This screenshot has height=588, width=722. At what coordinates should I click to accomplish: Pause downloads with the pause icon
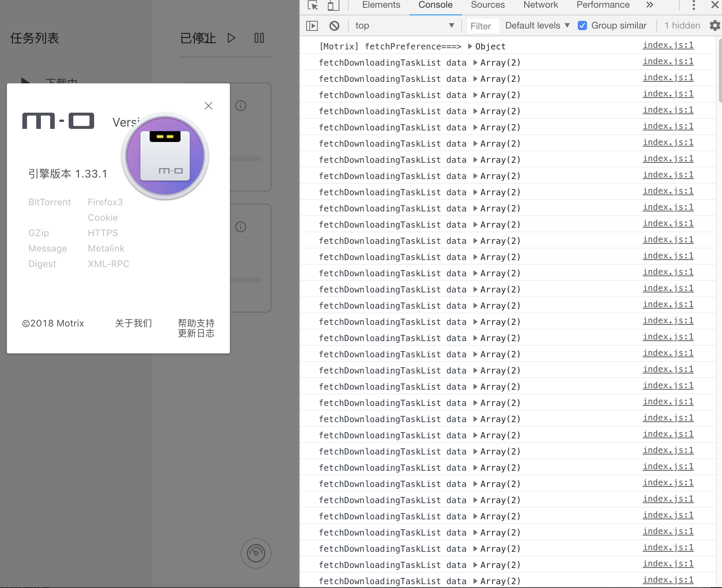coord(259,38)
